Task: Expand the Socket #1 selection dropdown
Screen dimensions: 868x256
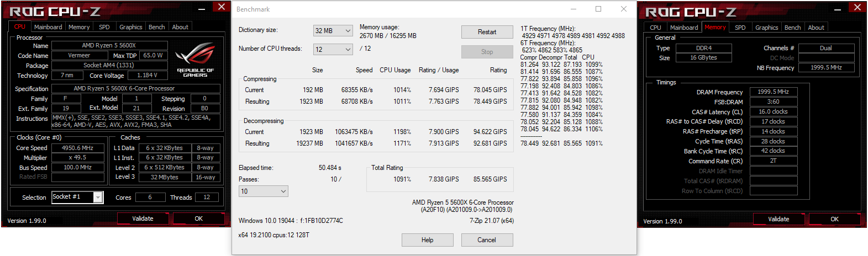Action: (98, 197)
